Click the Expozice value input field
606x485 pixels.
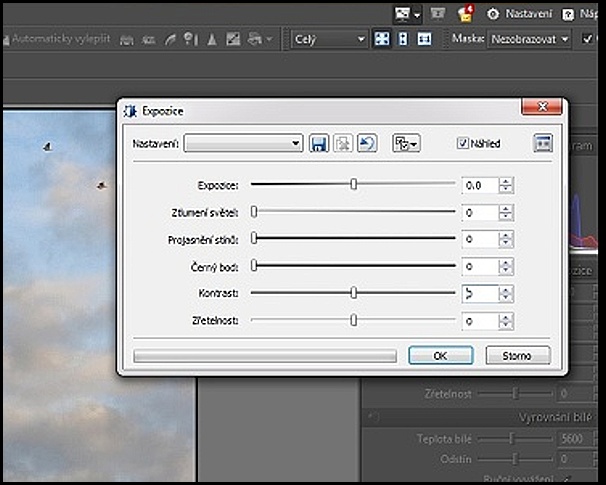(480, 185)
